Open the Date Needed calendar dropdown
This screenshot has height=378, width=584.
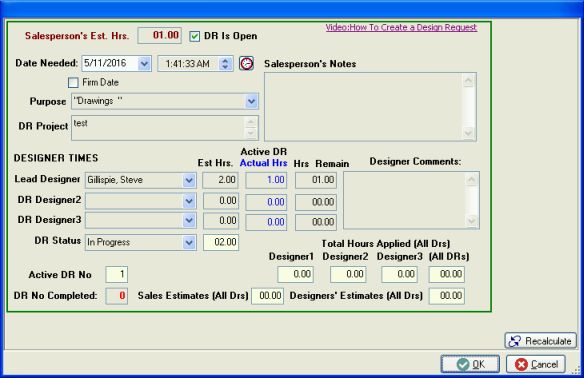[145, 64]
